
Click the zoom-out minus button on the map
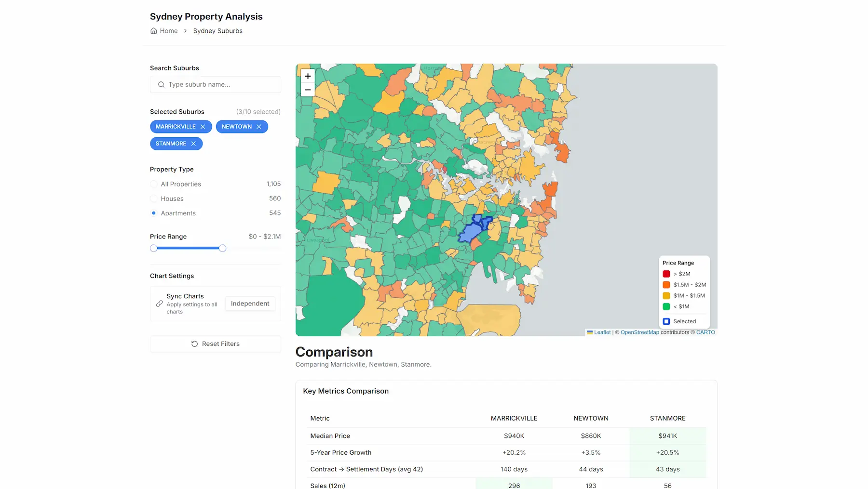[x=308, y=90]
